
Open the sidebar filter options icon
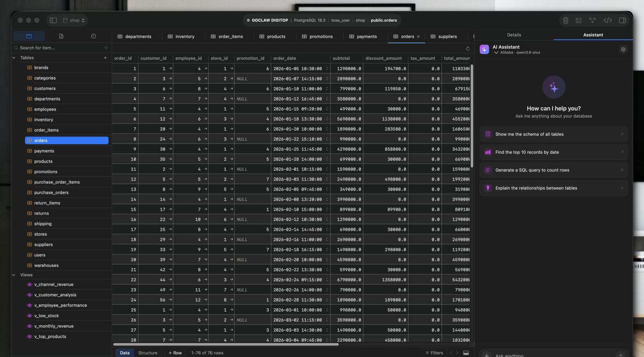[x=106, y=48]
